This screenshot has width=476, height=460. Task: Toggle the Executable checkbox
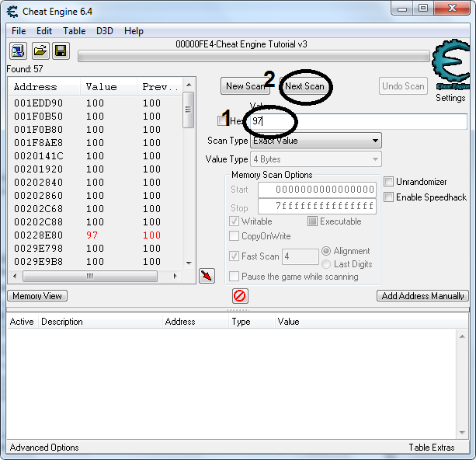click(x=312, y=221)
